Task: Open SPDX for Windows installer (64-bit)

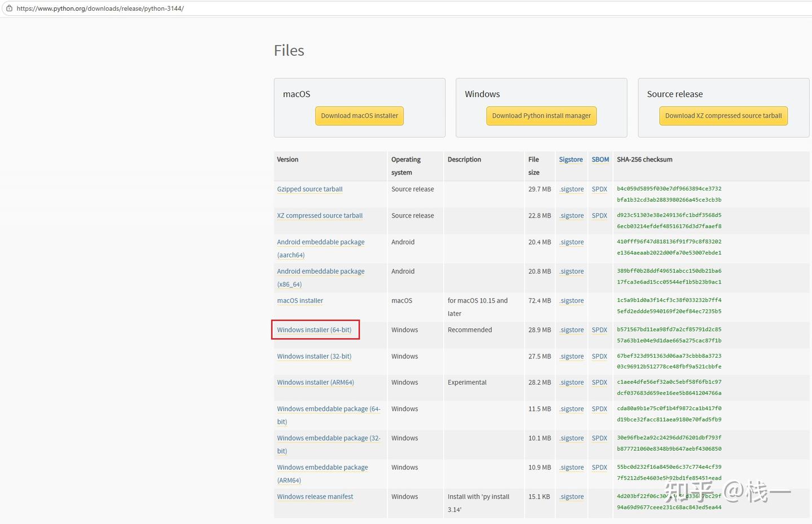Action: click(599, 330)
